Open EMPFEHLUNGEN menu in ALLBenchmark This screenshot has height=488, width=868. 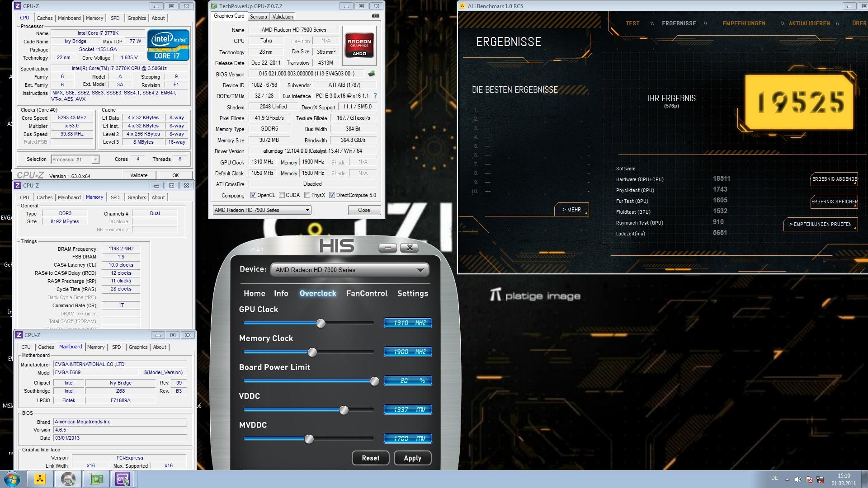point(744,23)
